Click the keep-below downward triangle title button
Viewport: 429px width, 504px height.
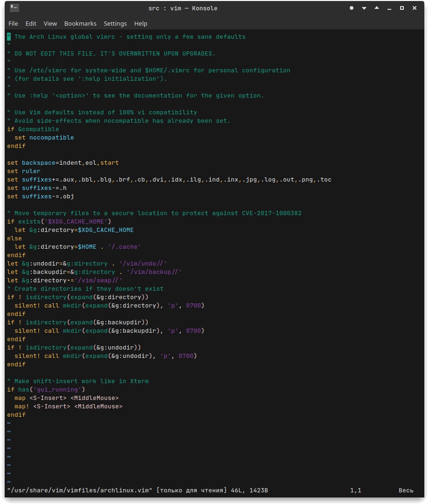click(364, 8)
